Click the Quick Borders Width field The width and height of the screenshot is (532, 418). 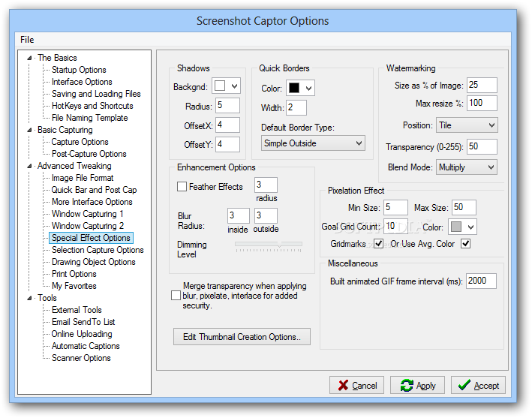click(x=296, y=107)
